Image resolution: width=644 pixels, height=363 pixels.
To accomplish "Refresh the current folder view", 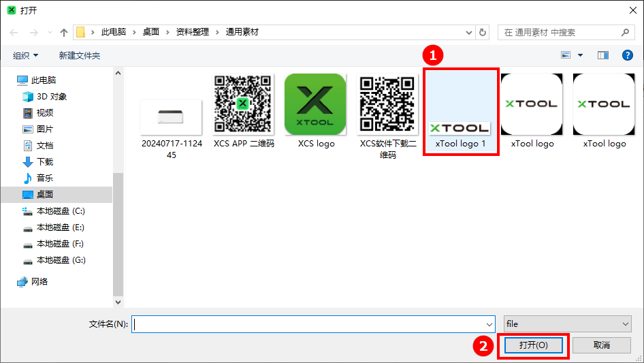I will 483,33.
